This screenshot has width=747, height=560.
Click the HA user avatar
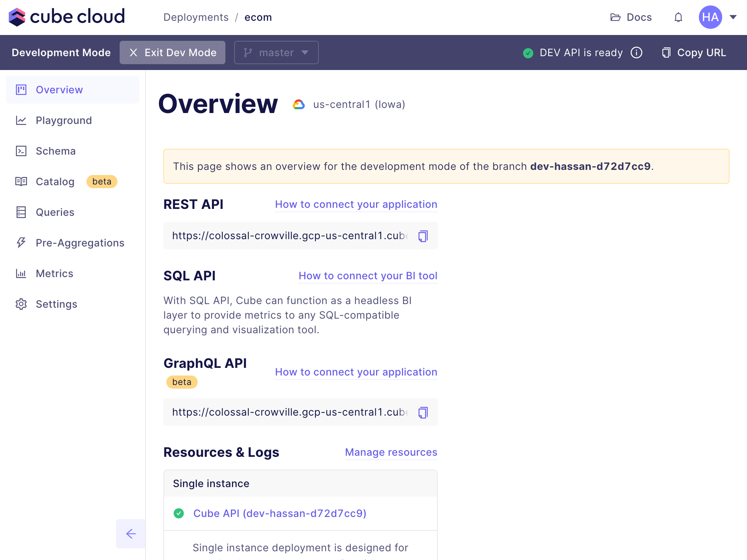pyautogui.click(x=710, y=17)
